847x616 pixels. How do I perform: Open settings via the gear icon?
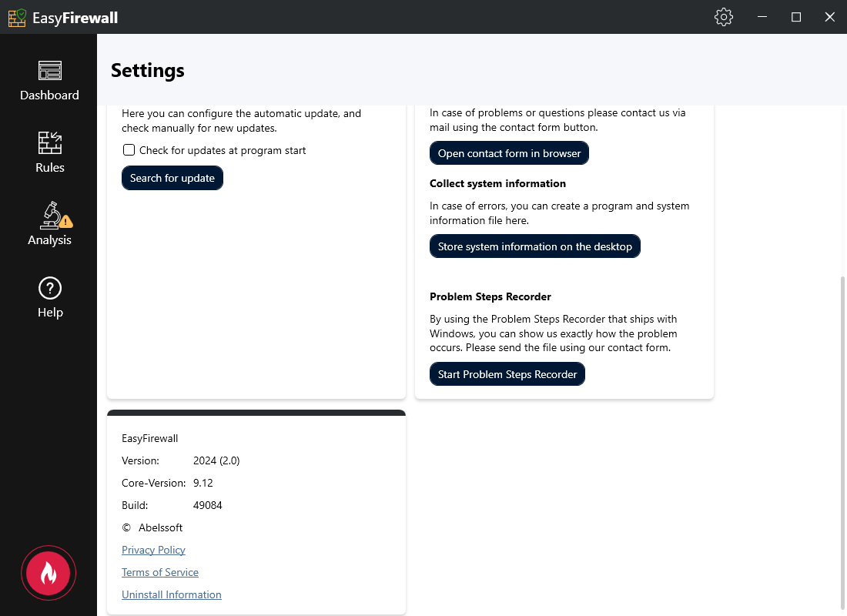click(723, 17)
